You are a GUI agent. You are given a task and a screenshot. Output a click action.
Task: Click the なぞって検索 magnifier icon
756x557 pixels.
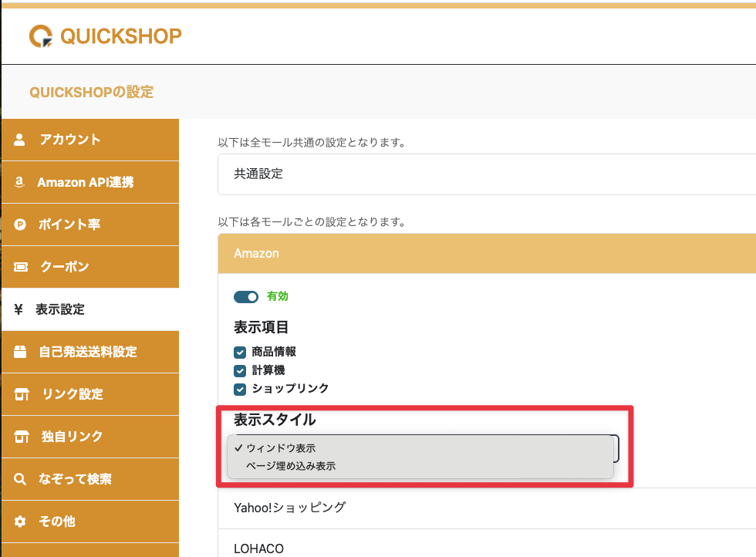point(20,479)
